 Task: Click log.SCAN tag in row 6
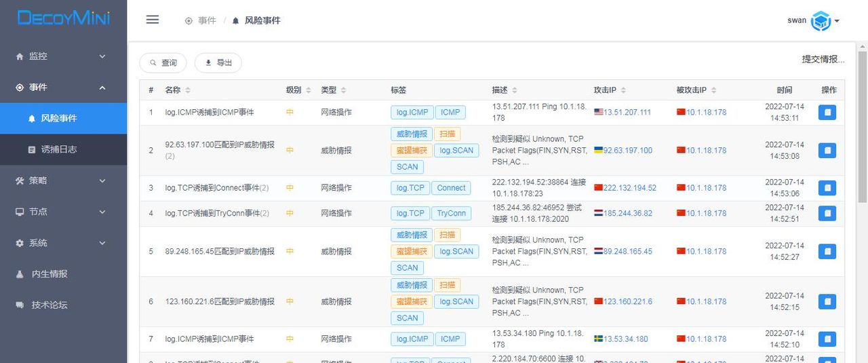click(456, 301)
